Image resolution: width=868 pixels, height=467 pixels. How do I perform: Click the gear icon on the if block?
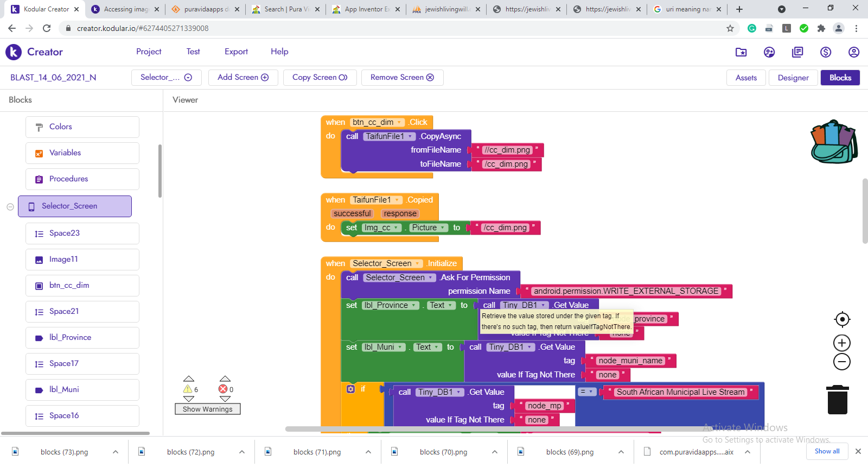point(350,389)
